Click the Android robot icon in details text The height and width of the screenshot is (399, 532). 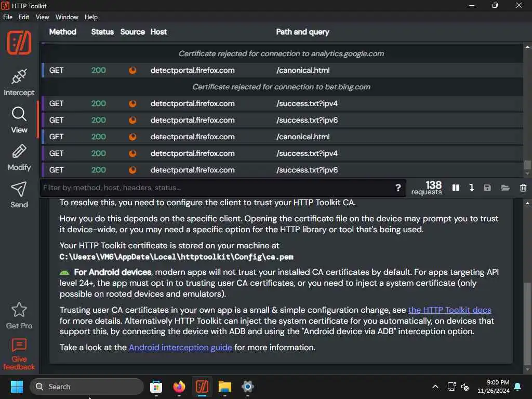click(64, 272)
